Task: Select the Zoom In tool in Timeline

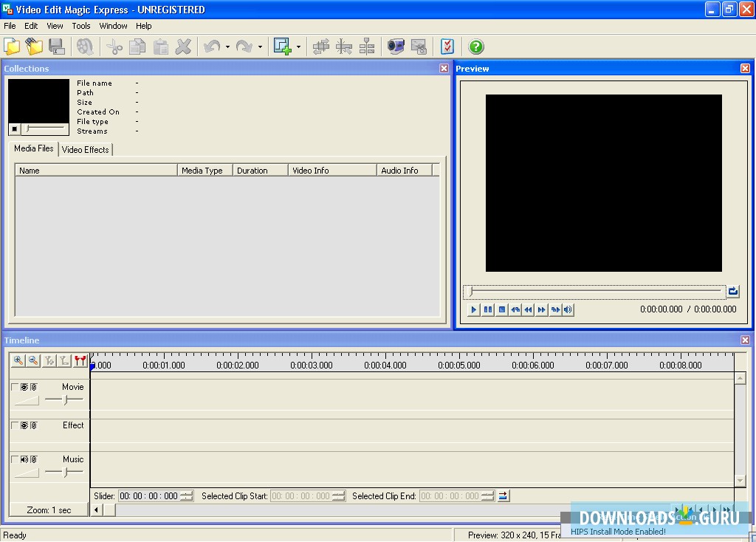Action: (18, 360)
